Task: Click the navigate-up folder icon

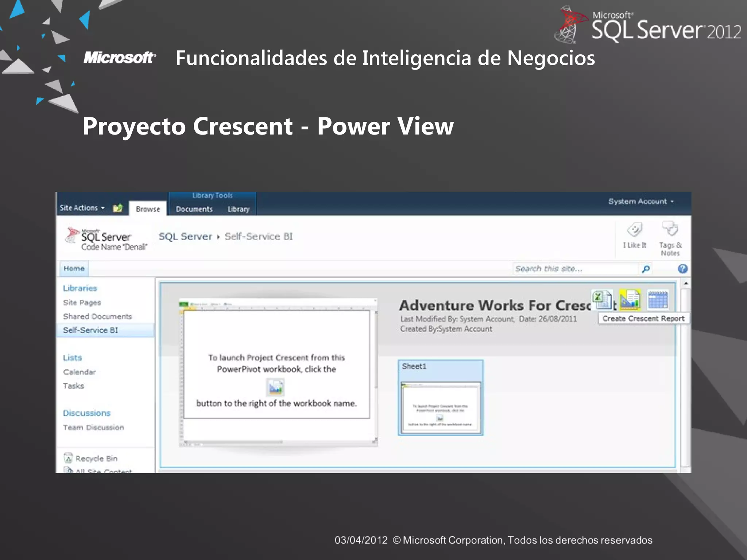Action: (x=118, y=208)
